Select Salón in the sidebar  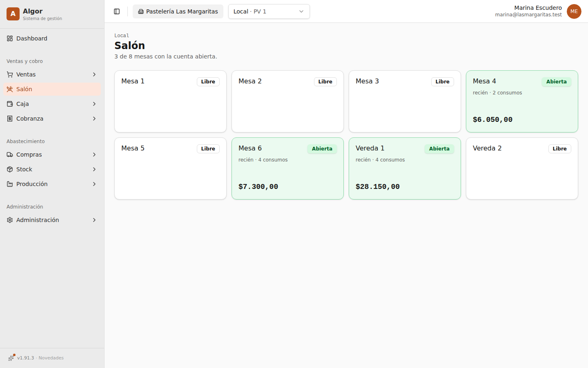tap(52, 89)
